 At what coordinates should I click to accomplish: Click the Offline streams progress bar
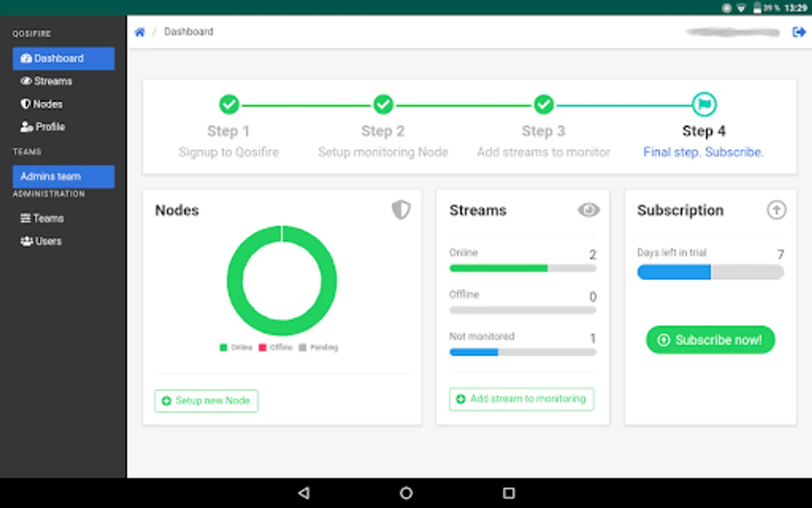point(523,310)
